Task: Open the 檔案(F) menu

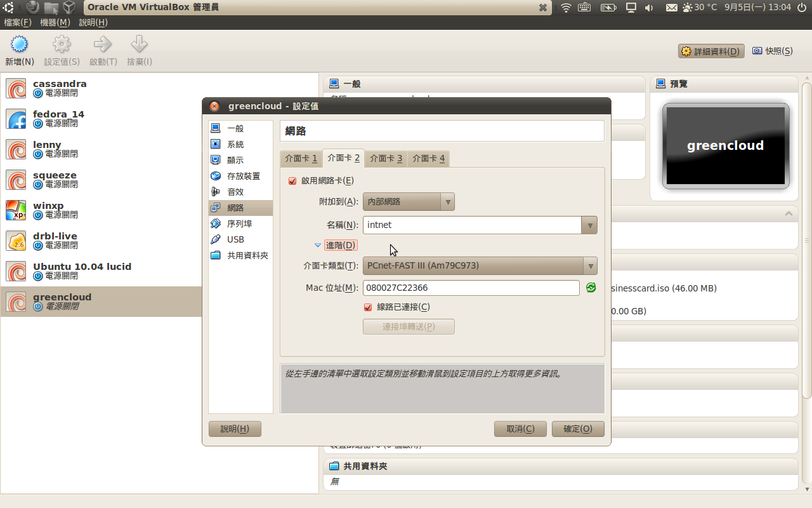Action: point(18,22)
